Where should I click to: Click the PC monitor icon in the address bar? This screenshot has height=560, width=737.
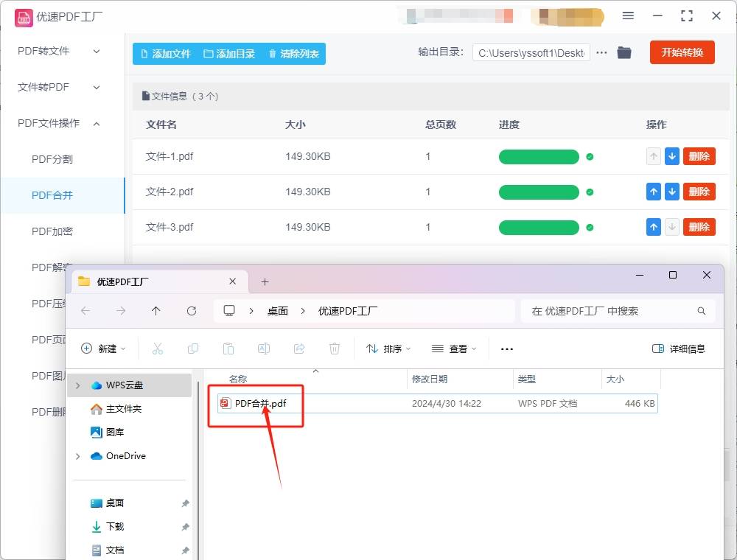(x=229, y=310)
